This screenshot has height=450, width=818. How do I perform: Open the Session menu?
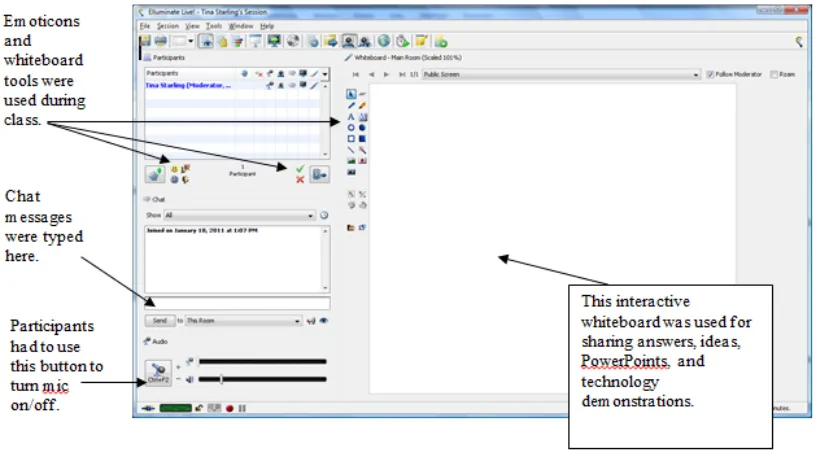pyautogui.click(x=167, y=26)
